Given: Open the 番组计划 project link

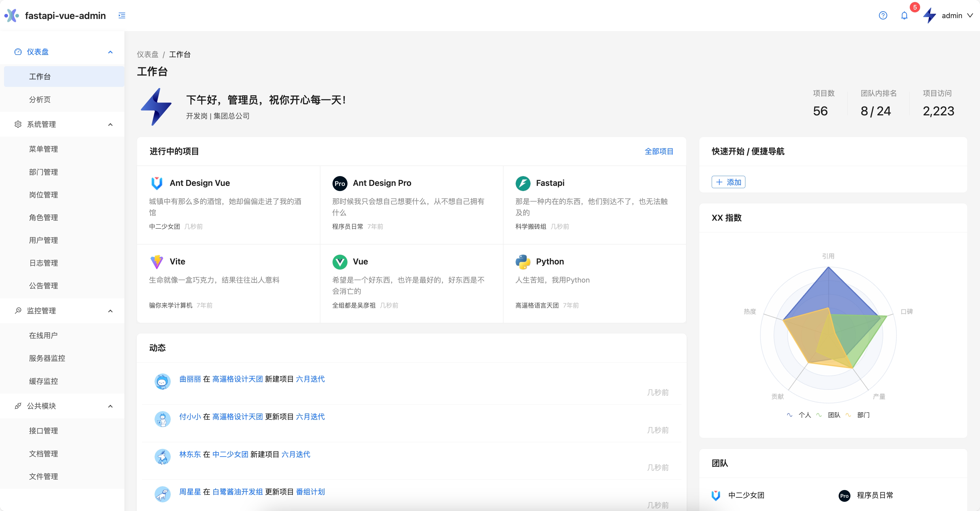Looking at the screenshot, I should pos(310,492).
